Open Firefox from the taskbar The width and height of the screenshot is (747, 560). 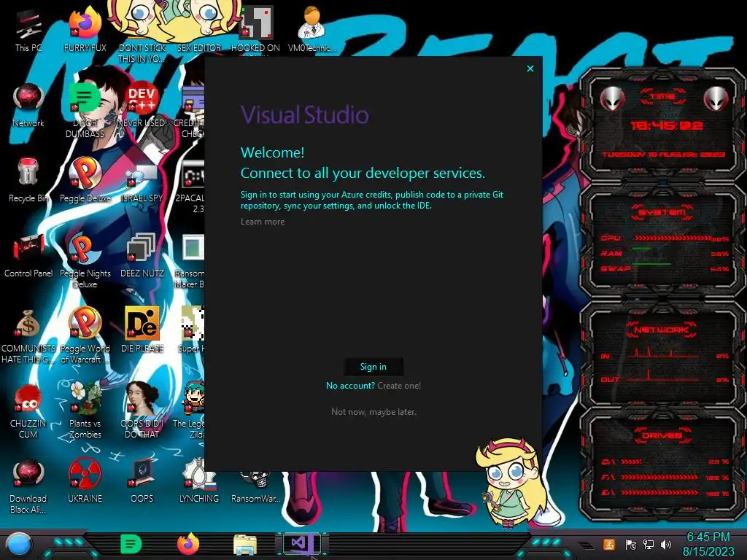click(x=188, y=544)
